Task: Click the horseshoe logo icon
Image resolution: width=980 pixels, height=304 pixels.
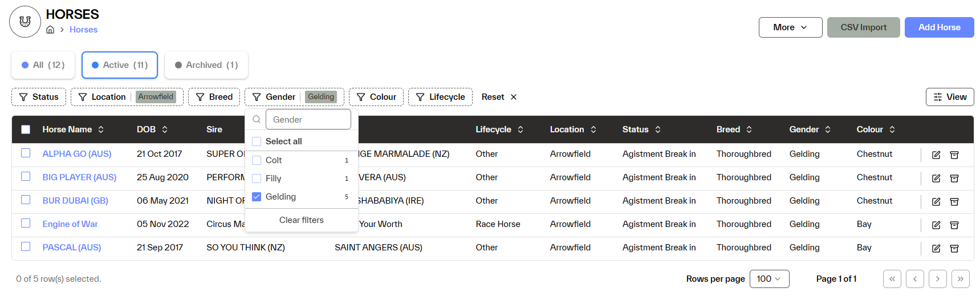Action: 25,22
